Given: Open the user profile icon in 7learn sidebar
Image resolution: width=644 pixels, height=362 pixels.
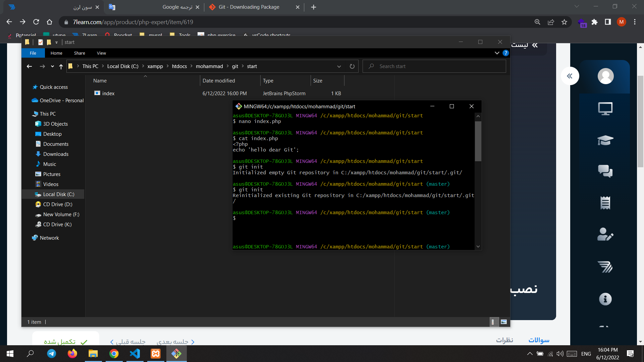Looking at the screenshot, I should pos(605,76).
